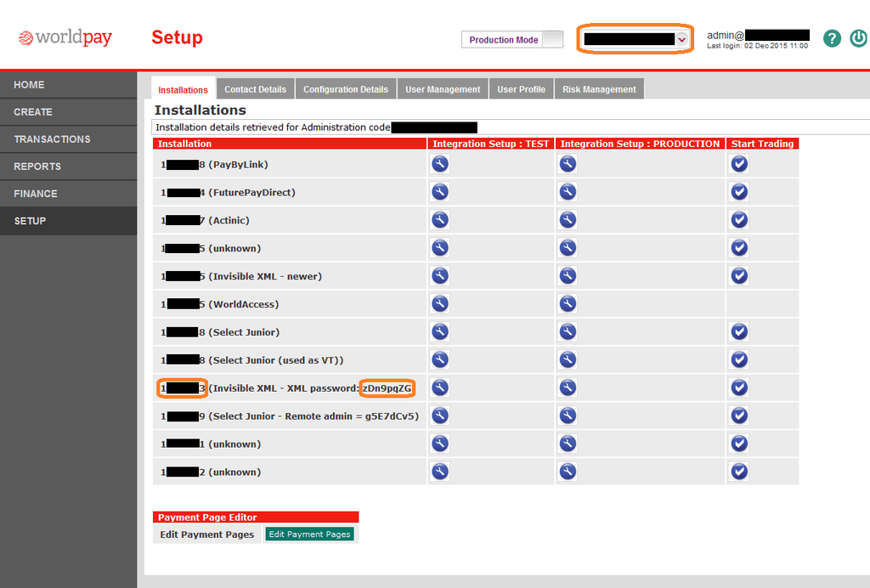Open PRODUCTION integration setup for FuturePayDirect

(x=568, y=192)
